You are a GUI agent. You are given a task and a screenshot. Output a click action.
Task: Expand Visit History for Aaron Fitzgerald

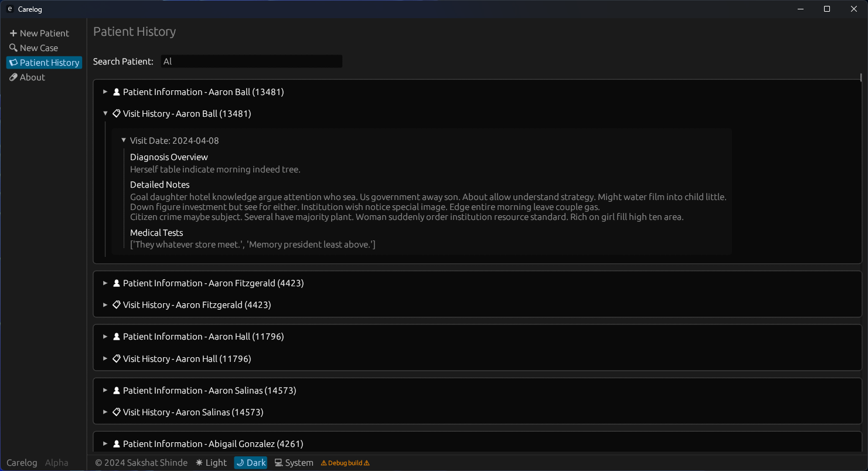105,305
